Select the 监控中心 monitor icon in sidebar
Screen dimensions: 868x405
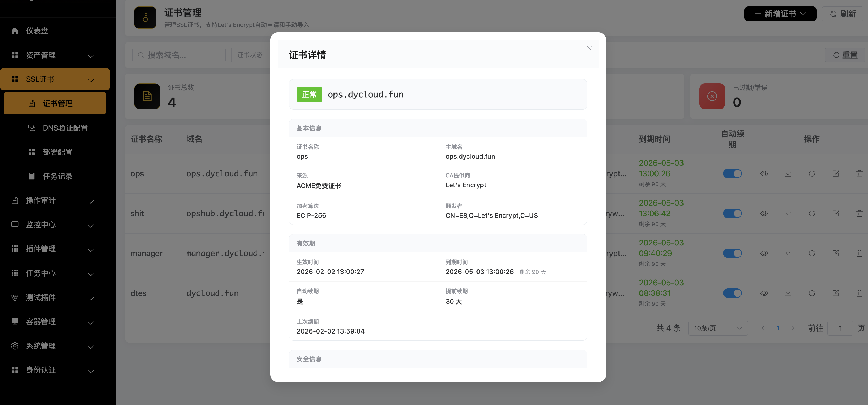[15, 225]
